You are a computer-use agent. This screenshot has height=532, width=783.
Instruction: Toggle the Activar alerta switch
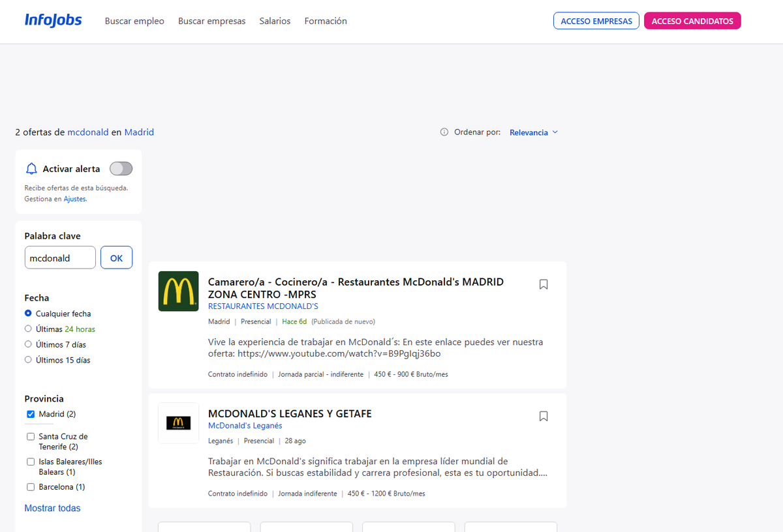(x=121, y=169)
